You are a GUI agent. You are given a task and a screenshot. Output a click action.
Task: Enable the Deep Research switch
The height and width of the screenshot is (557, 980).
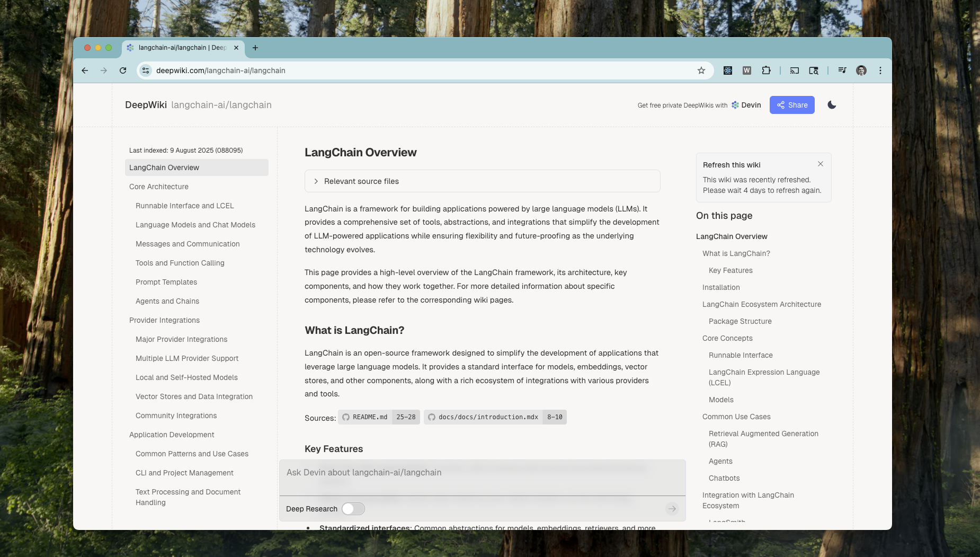coord(353,508)
